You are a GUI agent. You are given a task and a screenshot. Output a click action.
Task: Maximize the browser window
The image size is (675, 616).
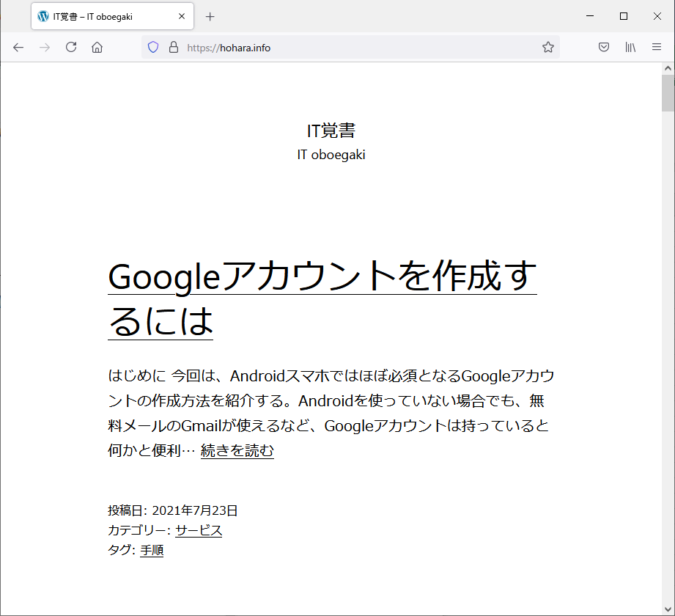tap(624, 16)
